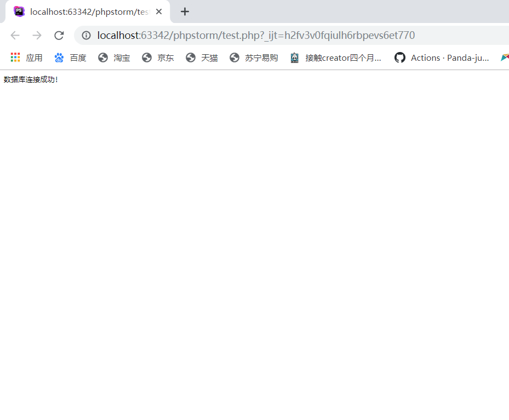Close the localhost phpstorm tab
This screenshot has width=509, height=420.
[x=159, y=11]
